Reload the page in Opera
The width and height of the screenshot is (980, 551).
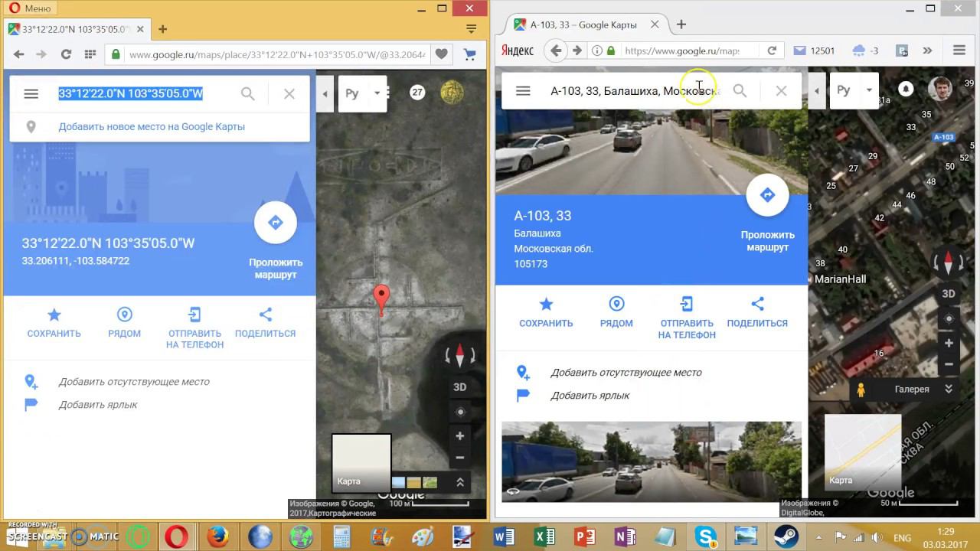[66, 54]
